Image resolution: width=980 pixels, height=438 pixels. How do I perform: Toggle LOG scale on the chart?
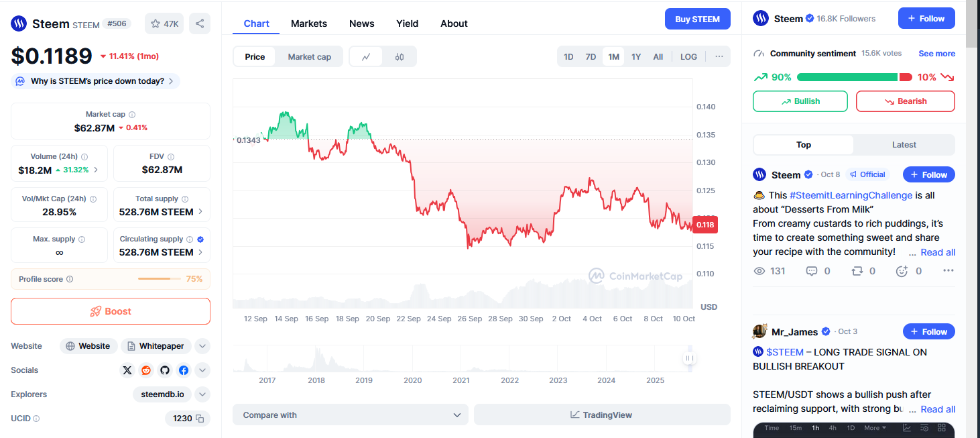pyautogui.click(x=688, y=57)
